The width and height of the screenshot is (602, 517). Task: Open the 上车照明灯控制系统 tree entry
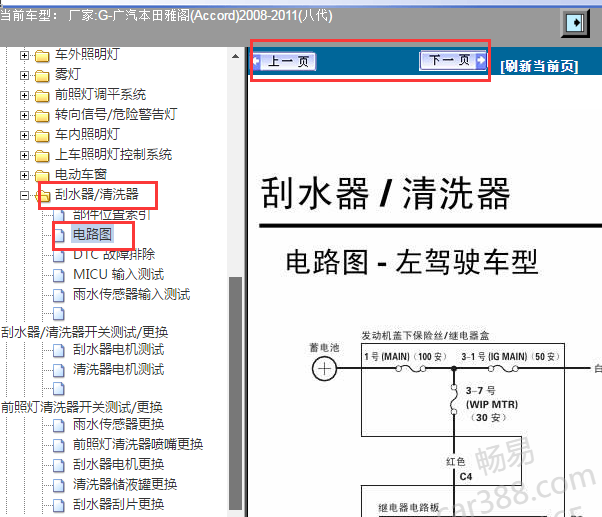[114, 154]
